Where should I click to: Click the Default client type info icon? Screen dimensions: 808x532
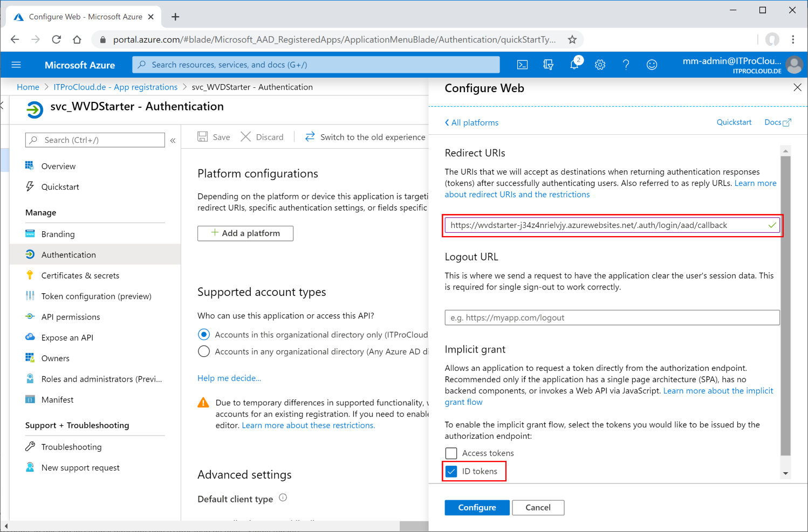pyautogui.click(x=283, y=498)
